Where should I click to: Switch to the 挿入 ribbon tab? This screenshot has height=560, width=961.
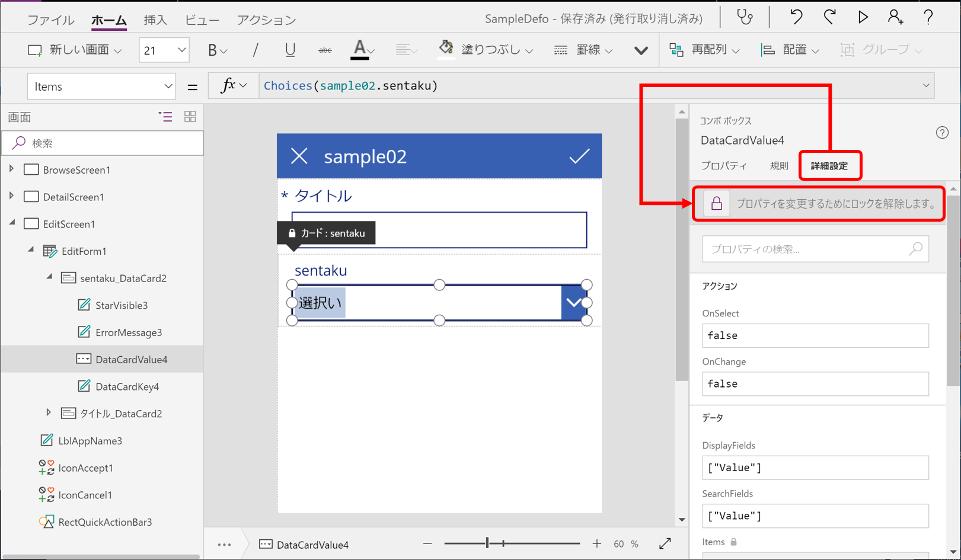155,19
